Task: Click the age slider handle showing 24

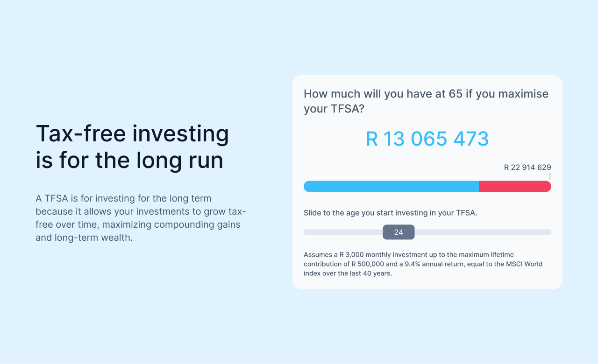Action: click(399, 232)
